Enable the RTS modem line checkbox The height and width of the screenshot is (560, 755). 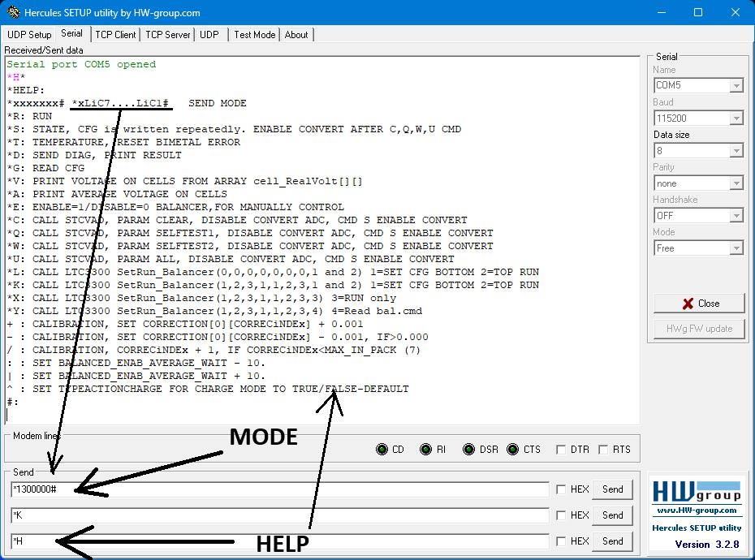coord(605,450)
